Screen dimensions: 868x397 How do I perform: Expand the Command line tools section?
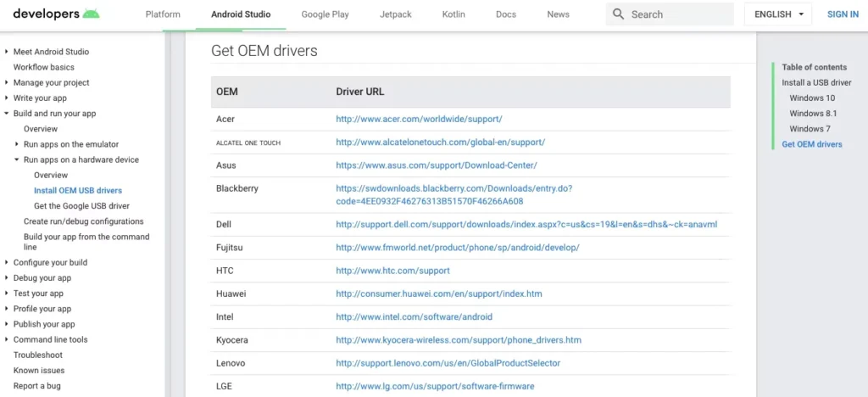7,340
